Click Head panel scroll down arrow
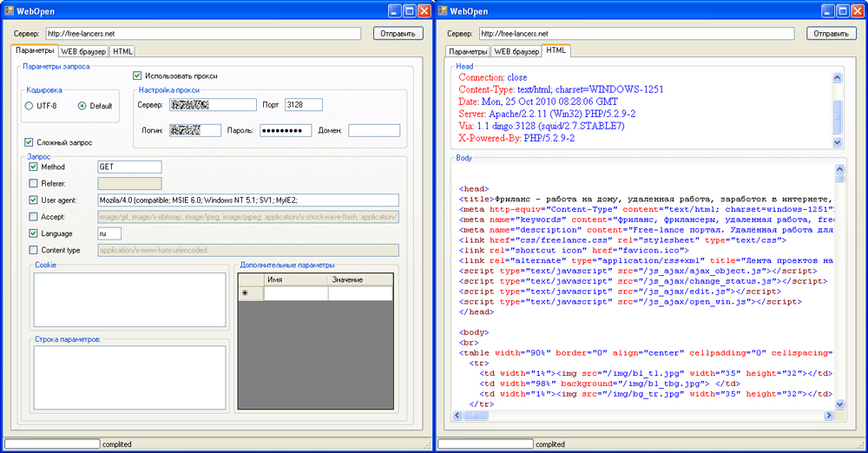868x453 pixels. point(838,142)
